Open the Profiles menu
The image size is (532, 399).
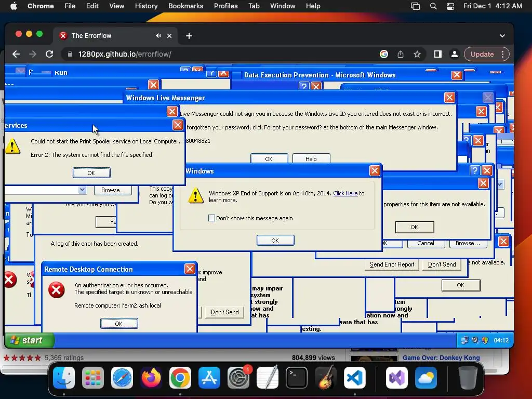click(225, 6)
